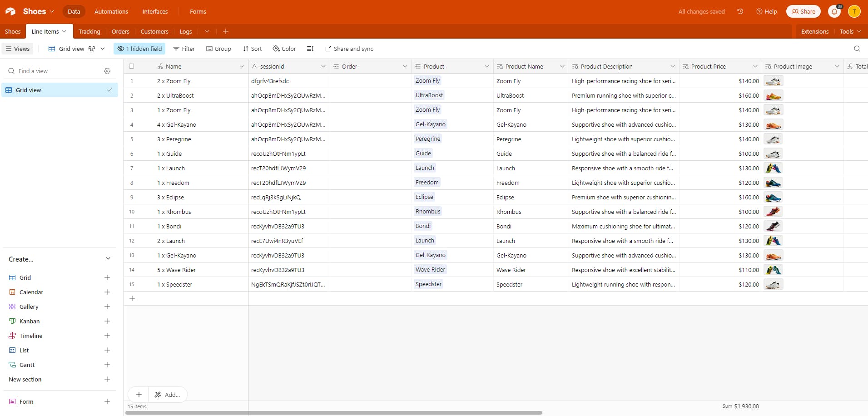Open the Customers table tab
This screenshot has height=416, width=868.
click(x=154, y=31)
